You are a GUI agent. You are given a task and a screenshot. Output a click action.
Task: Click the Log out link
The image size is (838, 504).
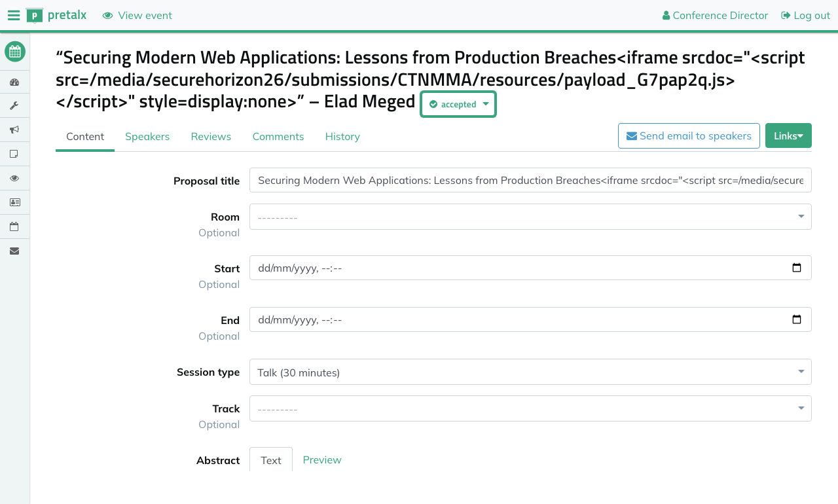tap(806, 15)
